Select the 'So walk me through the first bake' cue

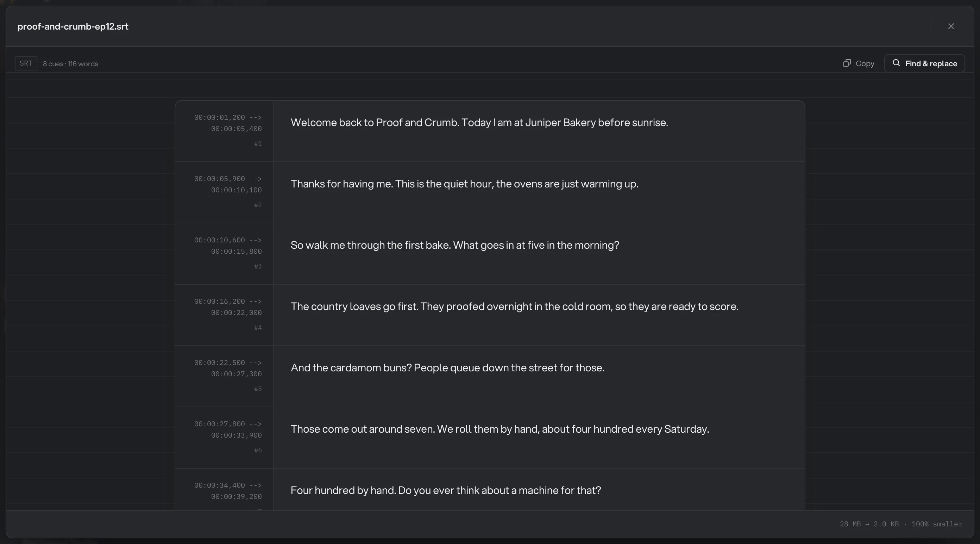[455, 245]
